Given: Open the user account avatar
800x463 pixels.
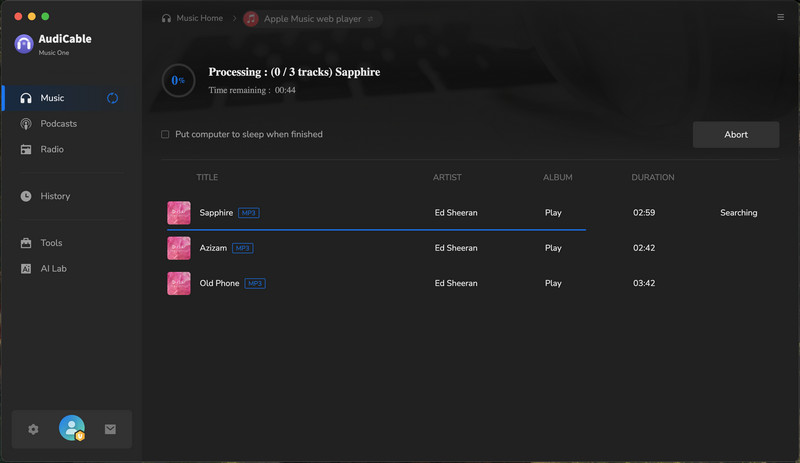Looking at the screenshot, I should point(72,428).
